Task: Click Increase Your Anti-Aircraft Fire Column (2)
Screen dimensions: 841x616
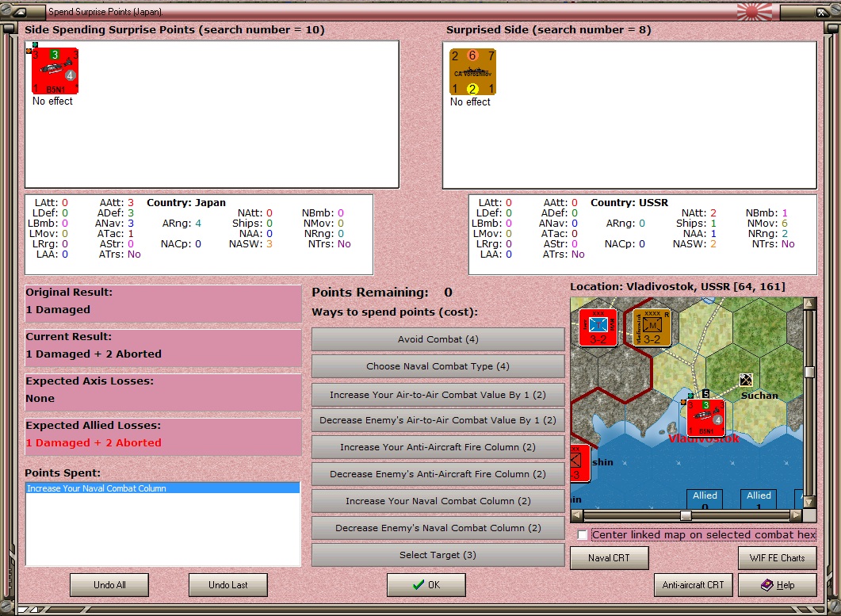Action: click(x=438, y=447)
